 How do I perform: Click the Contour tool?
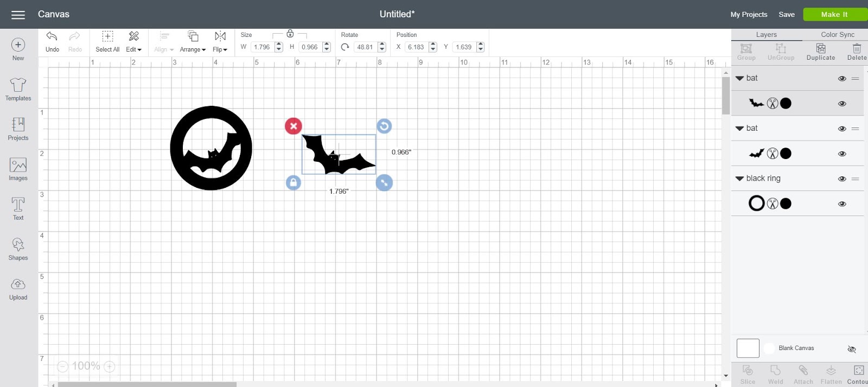click(x=858, y=375)
